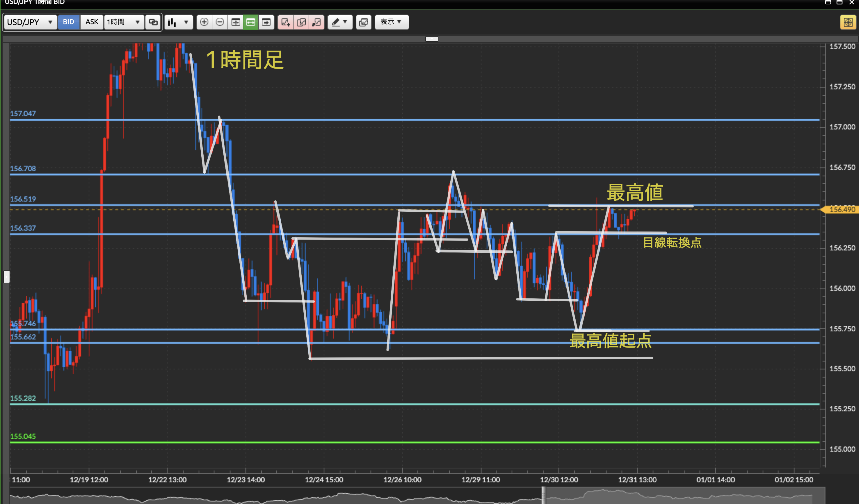The height and width of the screenshot is (504, 859).
Task: Click the collapse handle above the chart
Action: point(432,39)
